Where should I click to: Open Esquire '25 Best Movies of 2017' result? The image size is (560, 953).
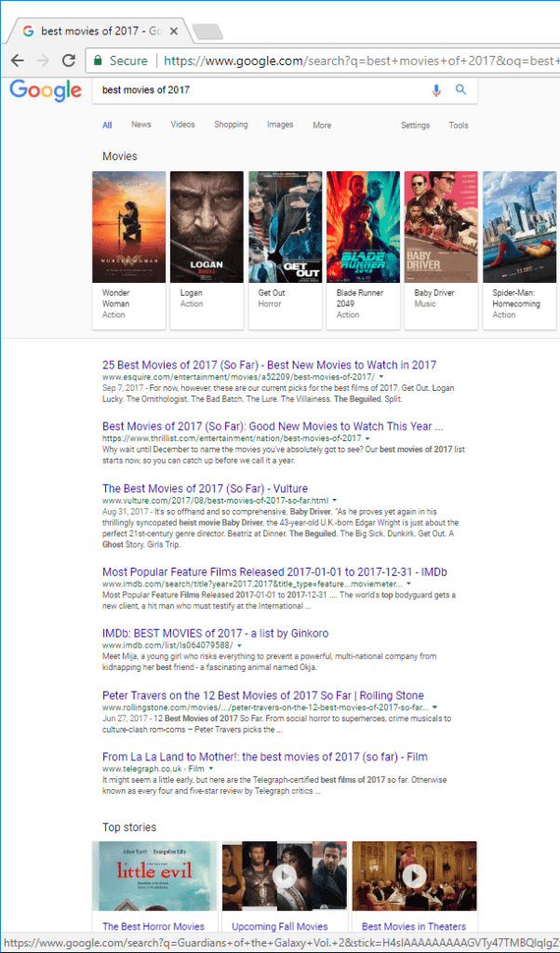[x=269, y=365]
